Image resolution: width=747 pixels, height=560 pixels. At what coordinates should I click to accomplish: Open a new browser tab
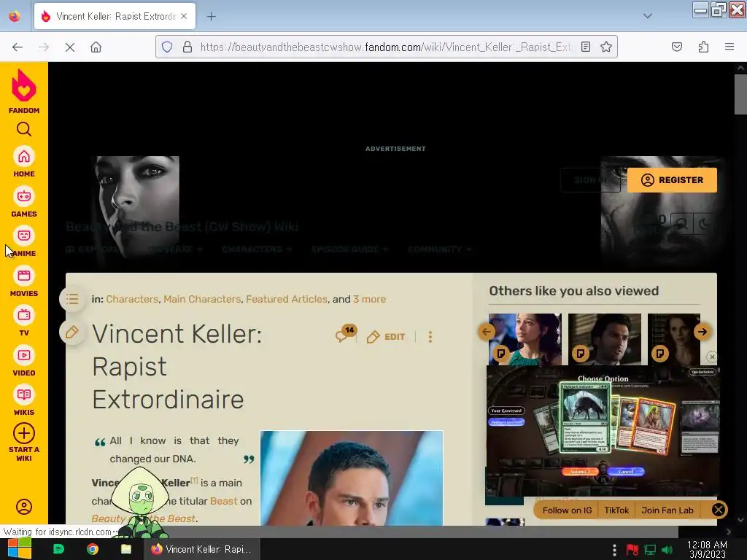point(211,16)
